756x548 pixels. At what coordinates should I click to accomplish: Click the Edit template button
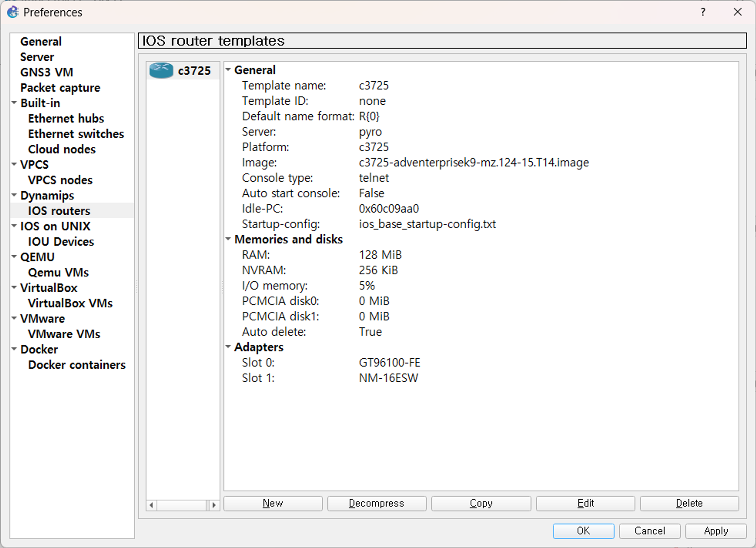click(x=586, y=503)
